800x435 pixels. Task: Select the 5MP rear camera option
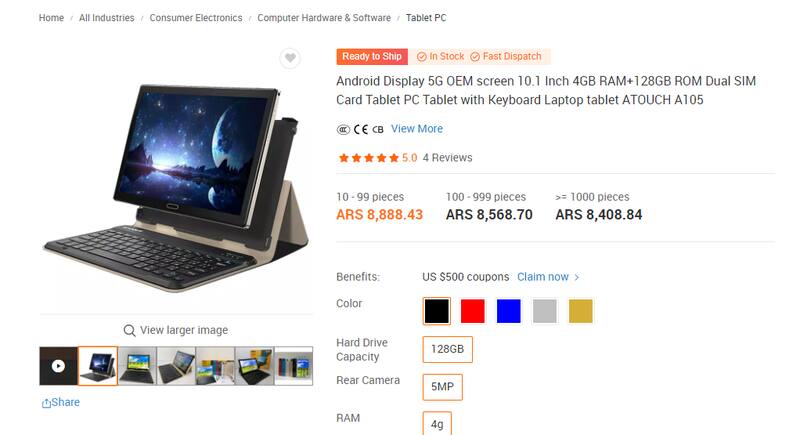[x=442, y=387]
